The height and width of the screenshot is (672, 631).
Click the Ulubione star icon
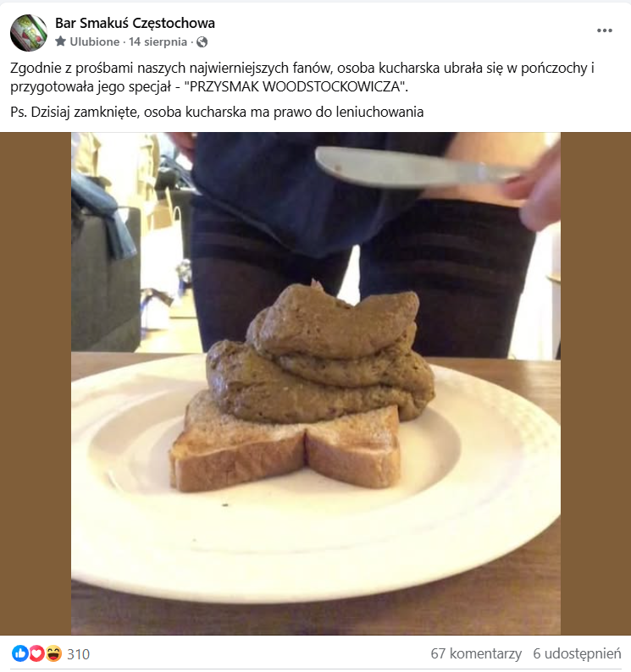(x=60, y=41)
